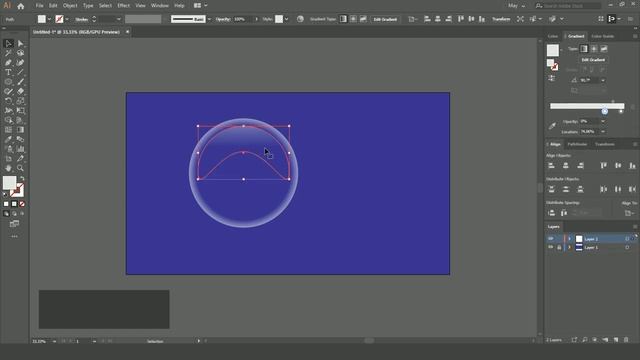The height and width of the screenshot is (360, 640).
Task: Open fill color dropdown in control bar
Action: click(x=49, y=19)
